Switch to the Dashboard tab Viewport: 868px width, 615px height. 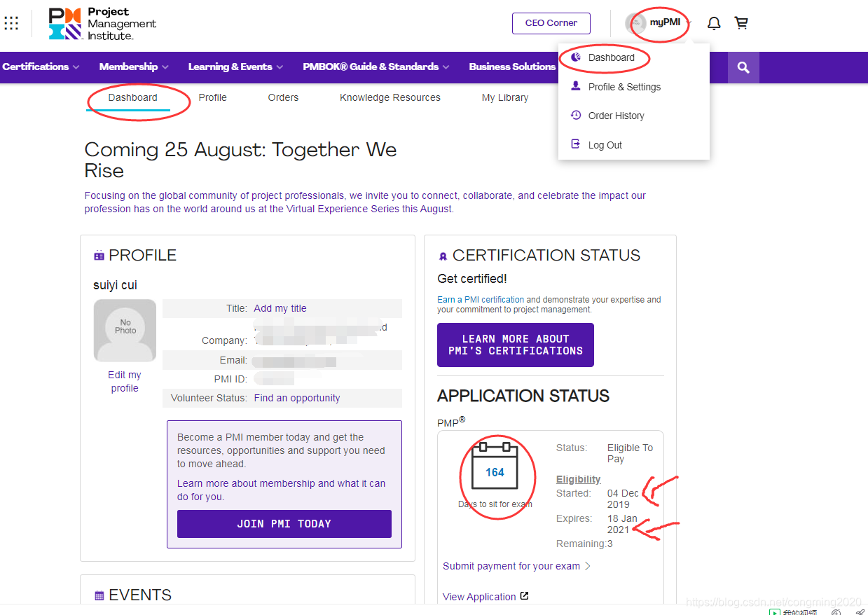point(132,98)
